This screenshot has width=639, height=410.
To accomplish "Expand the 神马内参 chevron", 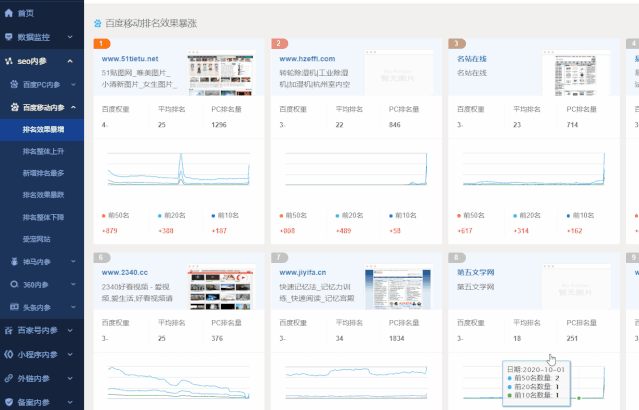I will pos(73,261).
